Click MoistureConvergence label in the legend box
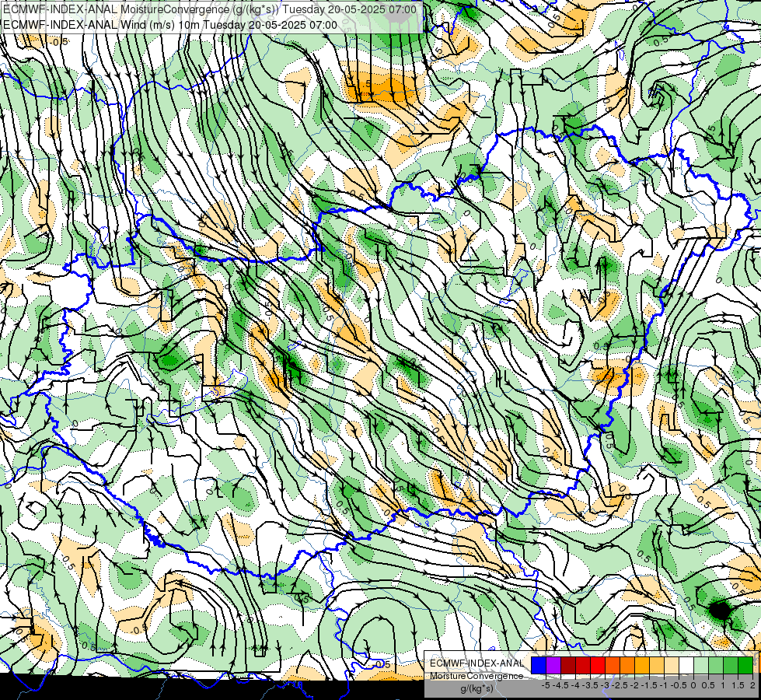This screenshot has height=700, width=761. [476, 676]
